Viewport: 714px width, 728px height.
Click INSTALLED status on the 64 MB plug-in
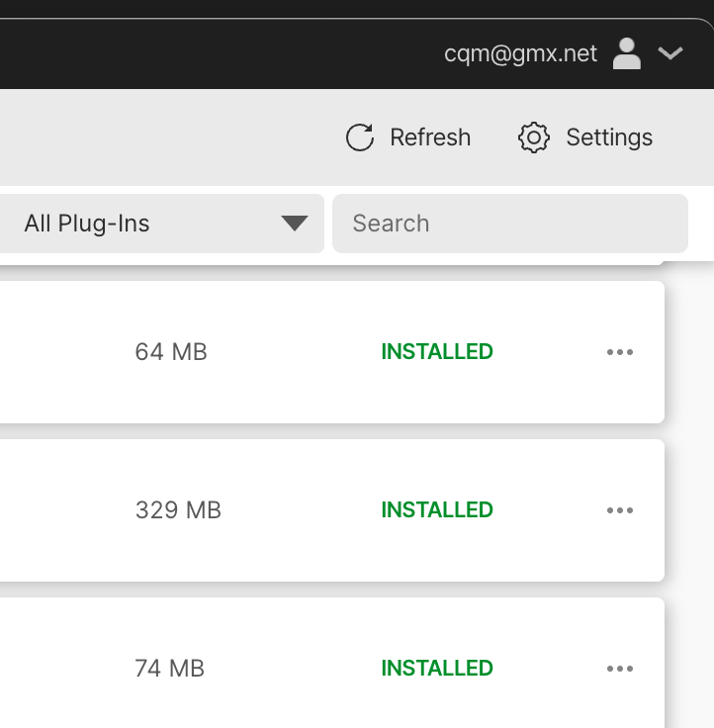437,352
